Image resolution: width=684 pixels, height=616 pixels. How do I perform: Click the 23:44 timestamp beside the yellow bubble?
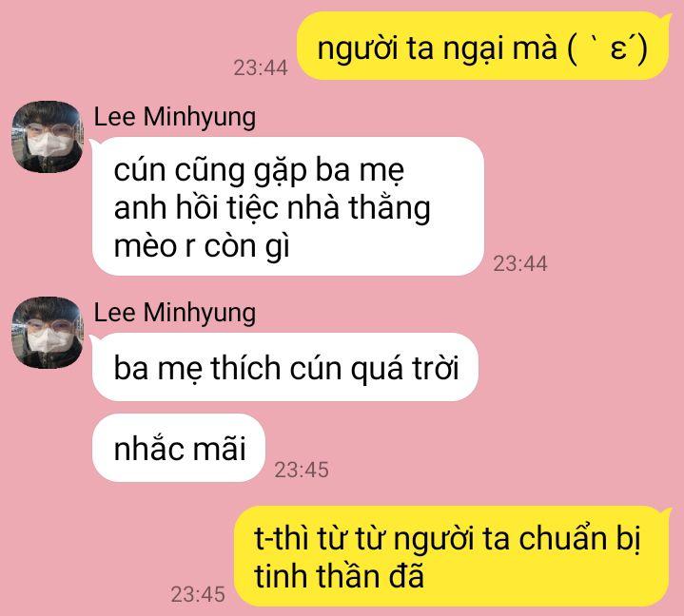(x=261, y=68)
